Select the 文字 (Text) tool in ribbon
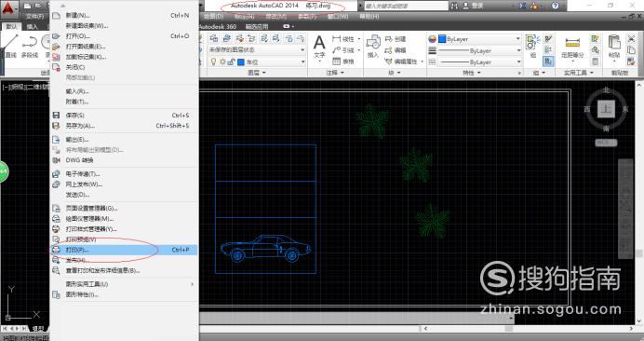The image size is (644, 341). (x=319, y=48)
